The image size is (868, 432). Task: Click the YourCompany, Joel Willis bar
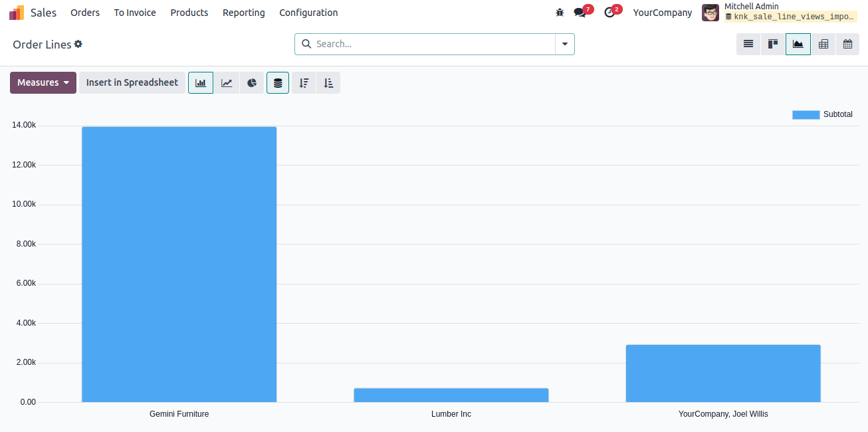click(723, 374)
